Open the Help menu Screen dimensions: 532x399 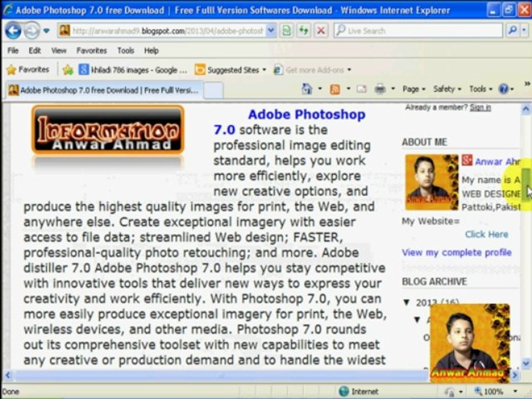point(151,50)
